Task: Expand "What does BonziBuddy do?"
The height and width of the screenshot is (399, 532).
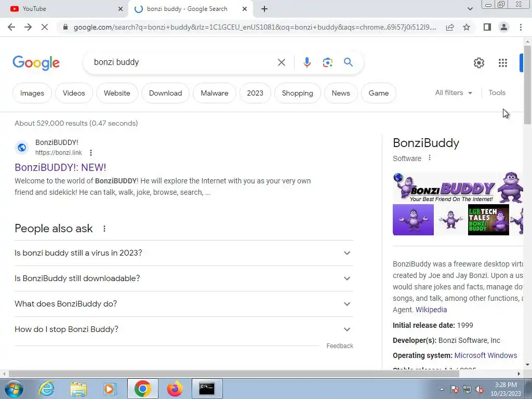Action: (184, 304)
